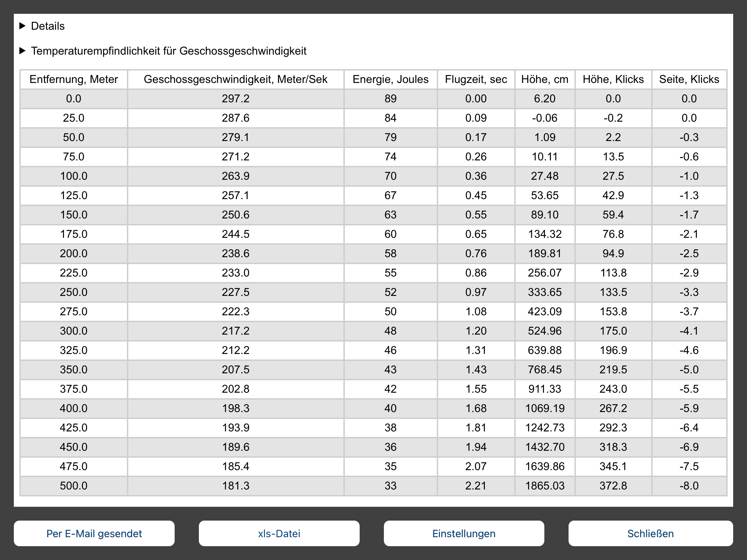Select the 25.0 distance cell
The width and height of the screenshot is (747, 560).
[74, 118]
